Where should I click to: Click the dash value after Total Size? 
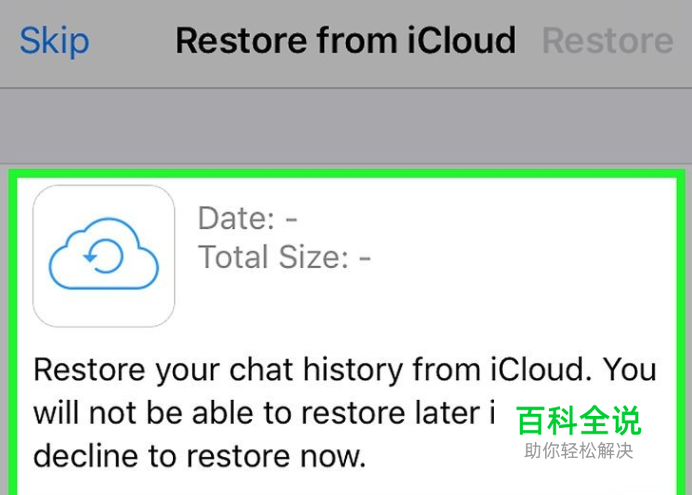point(365,257)
